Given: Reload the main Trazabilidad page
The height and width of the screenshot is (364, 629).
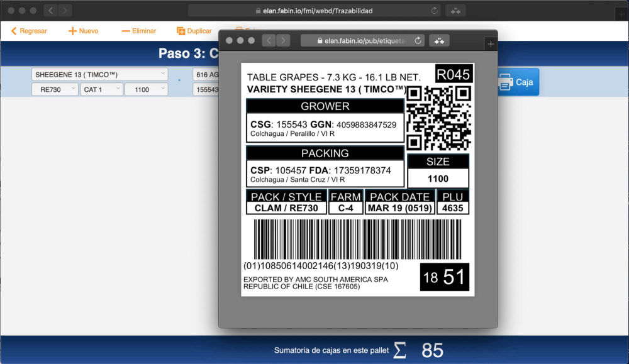Looking at the screenshot, I should (x=434, y=11).
